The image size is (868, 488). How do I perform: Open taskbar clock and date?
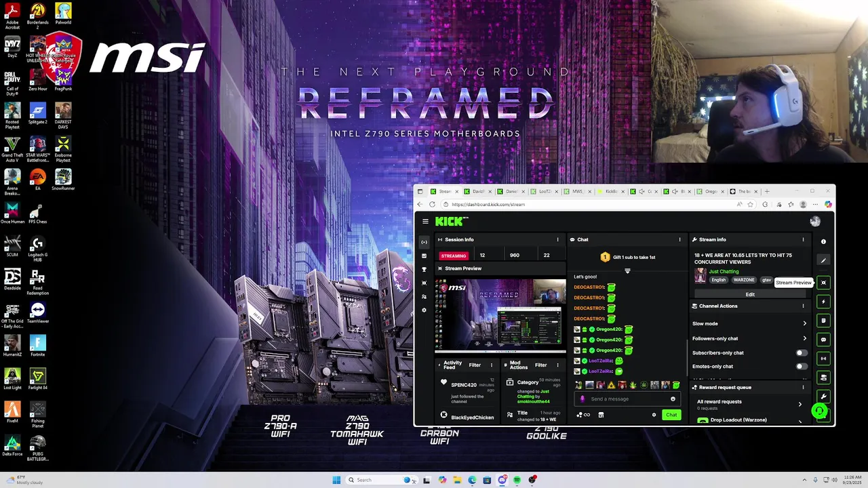pyautogui.click(x=852, y=480)
